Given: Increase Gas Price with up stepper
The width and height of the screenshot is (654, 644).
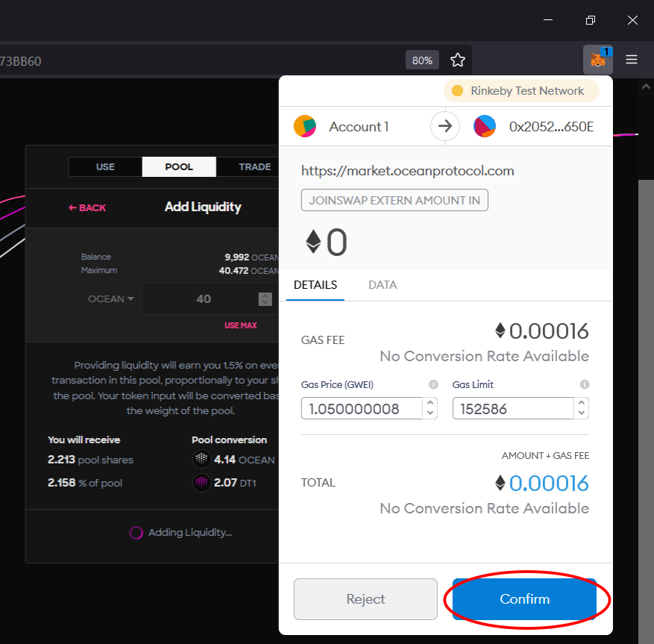Looking at the screenshot, I should coord(430,403).
